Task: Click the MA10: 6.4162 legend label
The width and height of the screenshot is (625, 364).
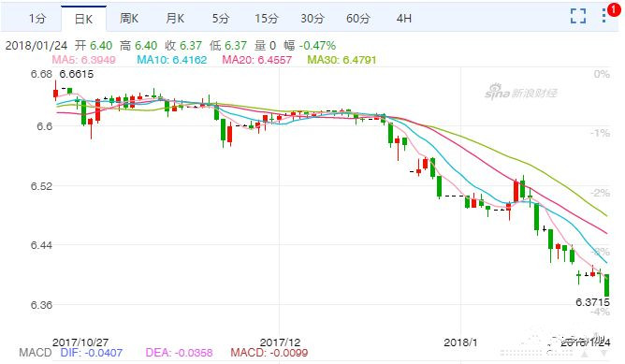Action: tap(172, 60)
